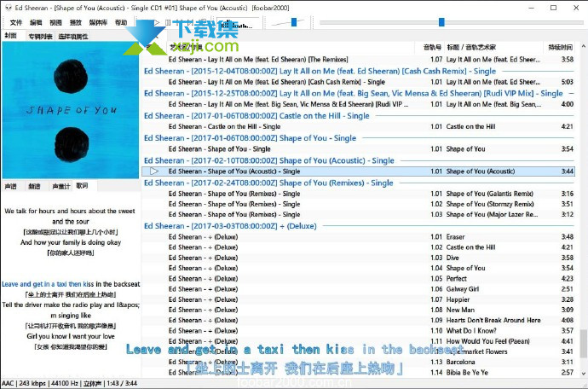Image resolution: width=588 pixels, height=389 pixels.
Task: Click the spectrum visualization in toolbar
Action: click(239, 23)
